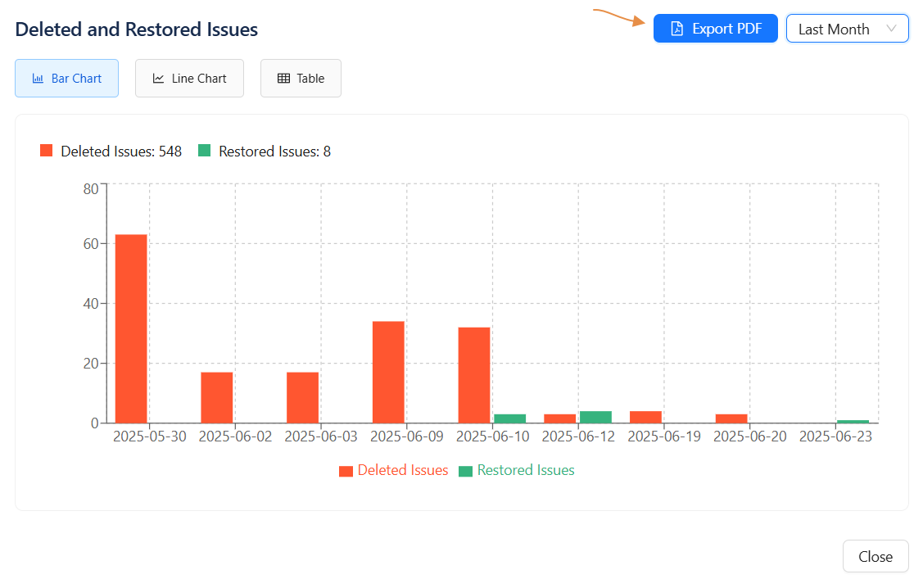Click the deleted issues bar for 2025-06-09
This screenshot has height=588, width=923.
388,372
